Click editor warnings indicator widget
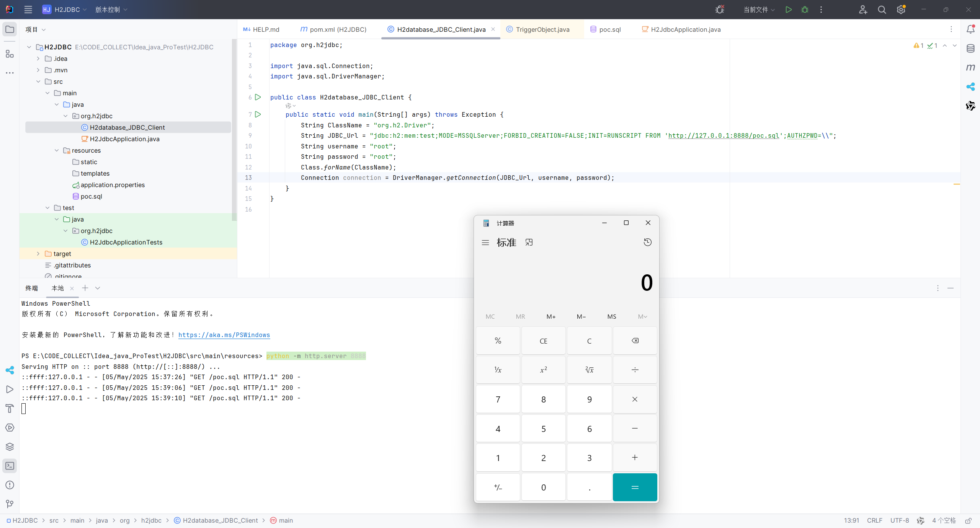 coord(925,46)
